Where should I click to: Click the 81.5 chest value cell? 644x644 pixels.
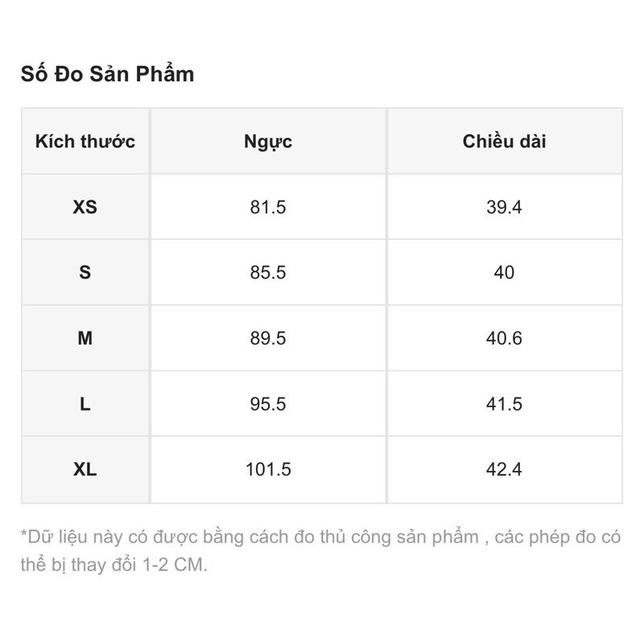point(268,207)
